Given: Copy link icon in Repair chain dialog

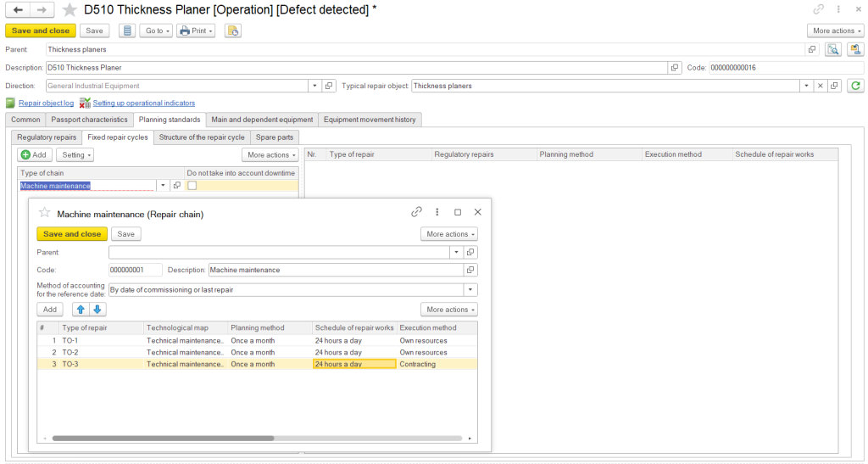Looking at the screenshot, I should pos(416,212).
